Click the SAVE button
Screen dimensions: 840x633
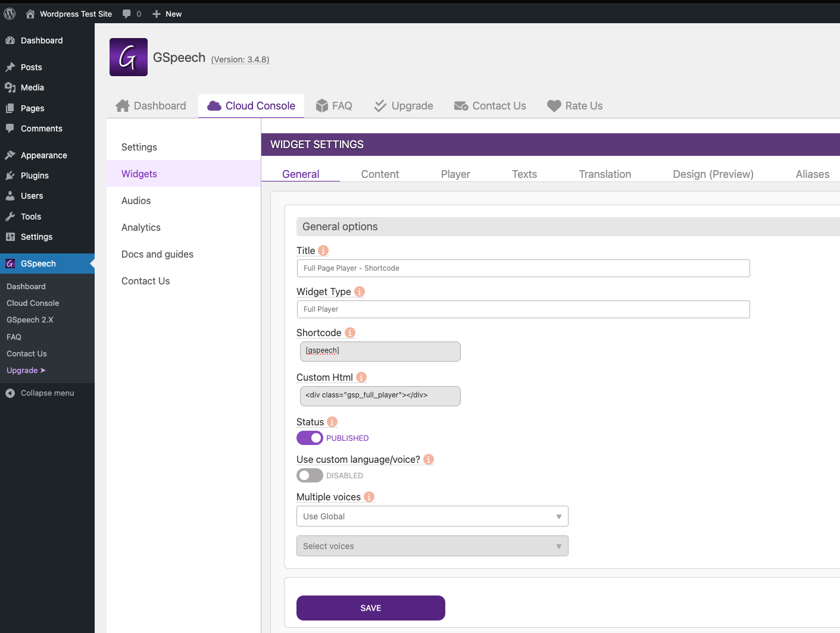pos(371,608)
